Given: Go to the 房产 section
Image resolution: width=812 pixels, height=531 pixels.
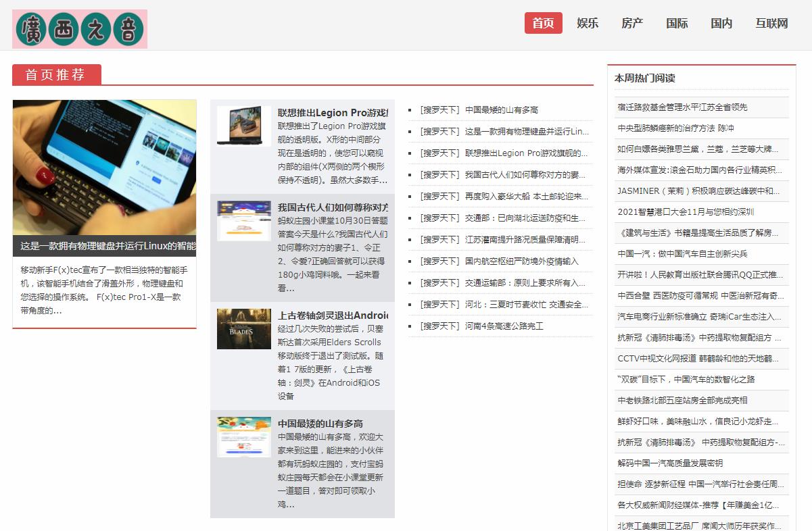Looking at the screenshot, I should click(632, 23).
